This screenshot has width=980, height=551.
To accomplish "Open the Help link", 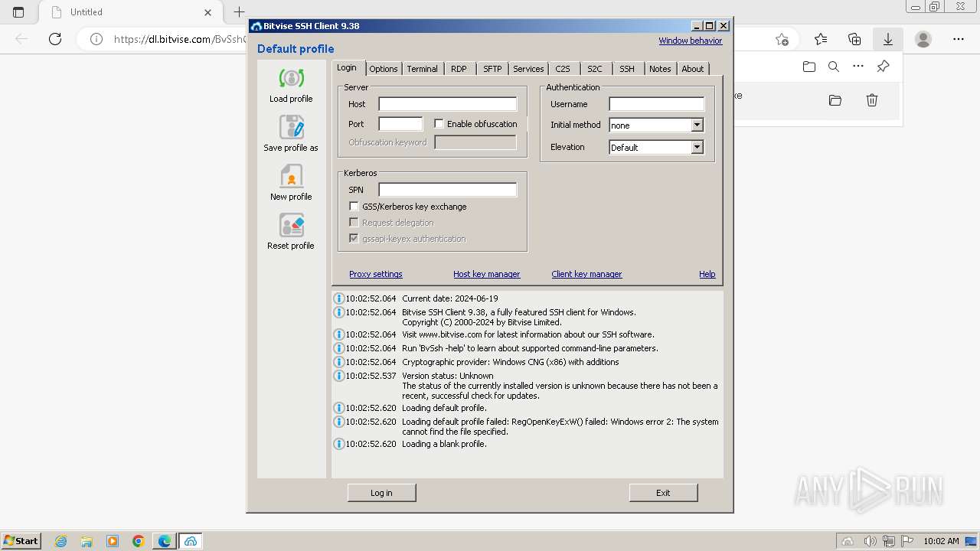I will tap(707, 274).
